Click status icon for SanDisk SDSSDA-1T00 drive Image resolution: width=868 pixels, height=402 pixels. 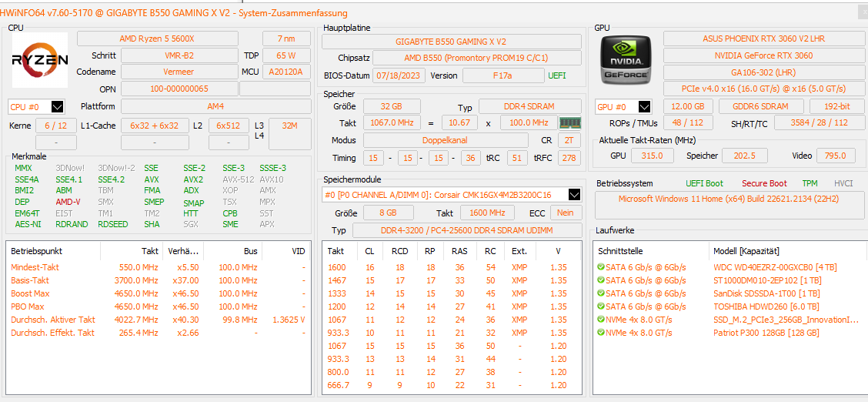tap(601, 293)
